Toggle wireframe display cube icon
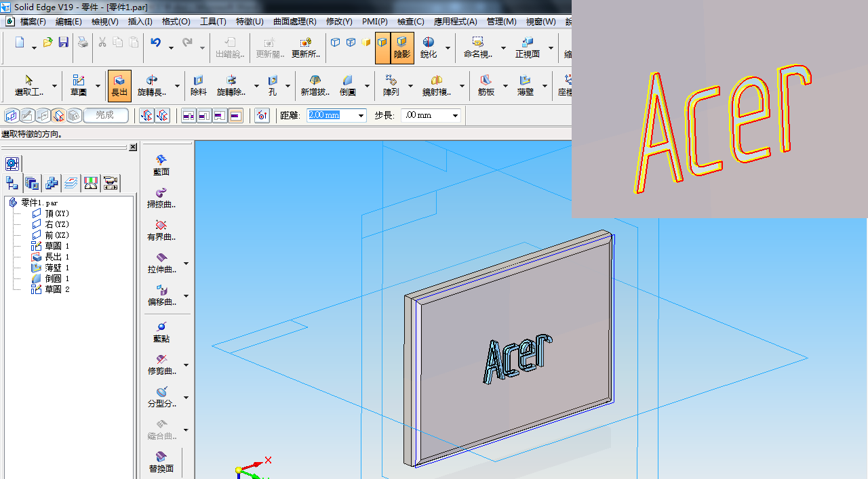The width and height of the screenshot is (868, 479). (335, 42)
